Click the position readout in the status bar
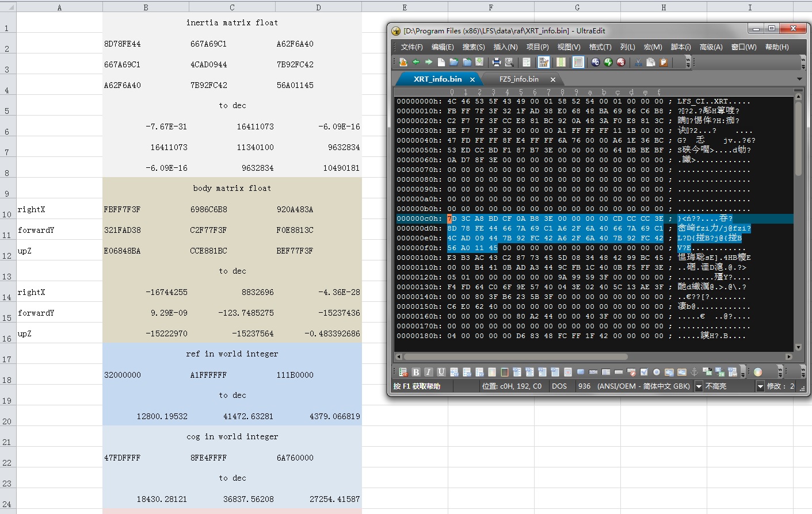Viewport: 812px width, 514px height. [x=512, y=386]
